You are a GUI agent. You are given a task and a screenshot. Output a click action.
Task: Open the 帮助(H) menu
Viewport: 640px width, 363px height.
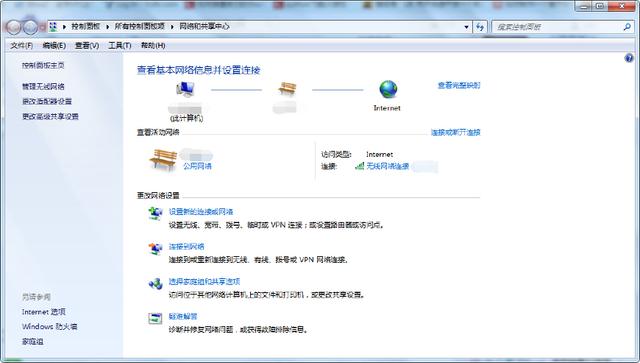pos(153,45)
